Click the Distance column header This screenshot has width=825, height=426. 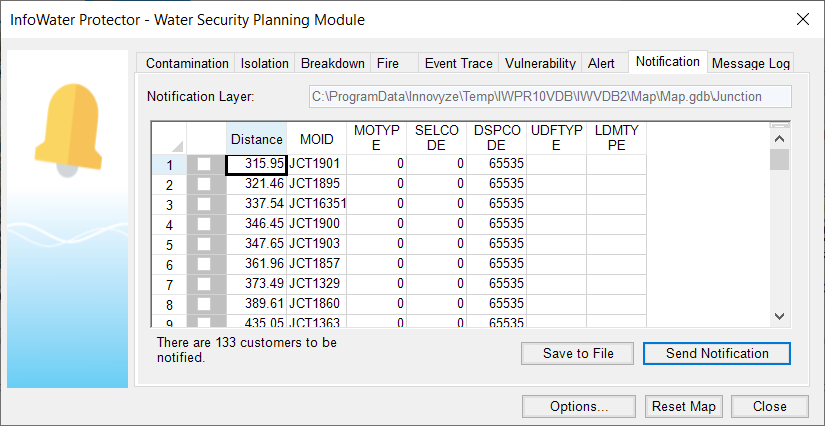tap(257, 139)
